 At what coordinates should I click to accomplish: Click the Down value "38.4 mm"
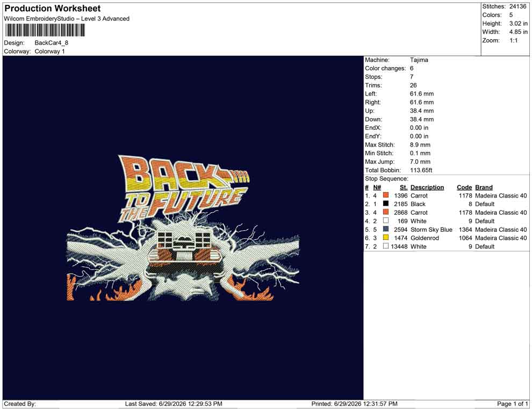pyautogui.click(x=422, y=119)
